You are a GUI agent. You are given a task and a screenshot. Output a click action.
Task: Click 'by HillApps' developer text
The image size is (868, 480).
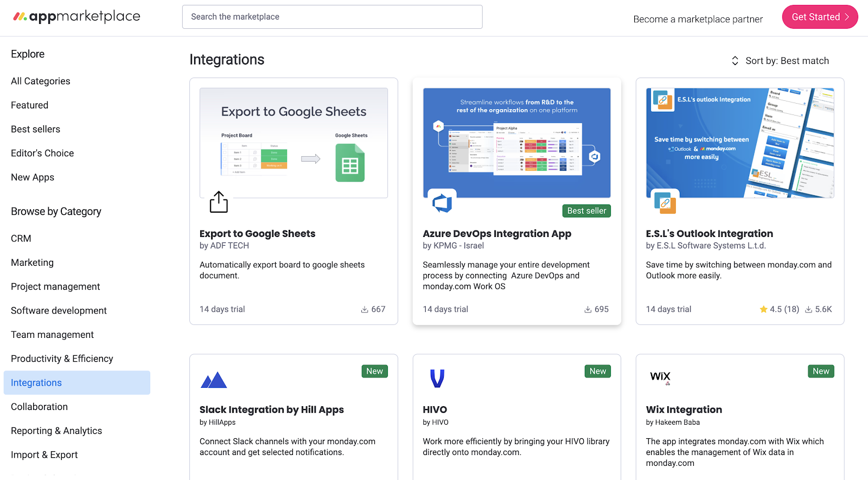point(218,423)
